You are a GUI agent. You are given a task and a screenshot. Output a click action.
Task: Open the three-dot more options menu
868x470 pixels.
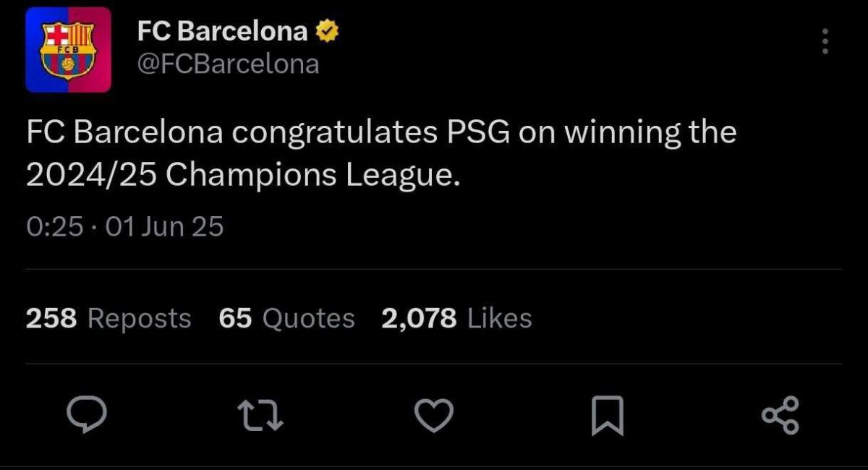click(x=825, y=42)
